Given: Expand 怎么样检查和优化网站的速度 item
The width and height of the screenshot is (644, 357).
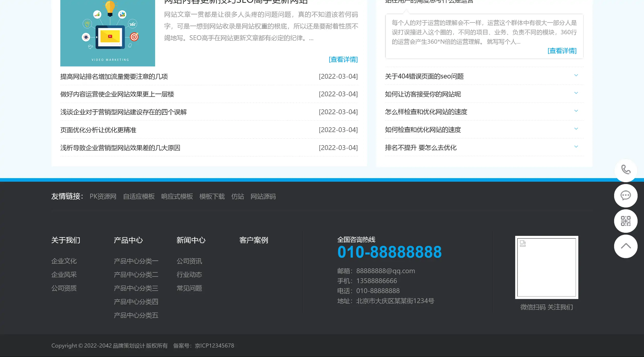Looking at the screenshot, I should [576, 111].
